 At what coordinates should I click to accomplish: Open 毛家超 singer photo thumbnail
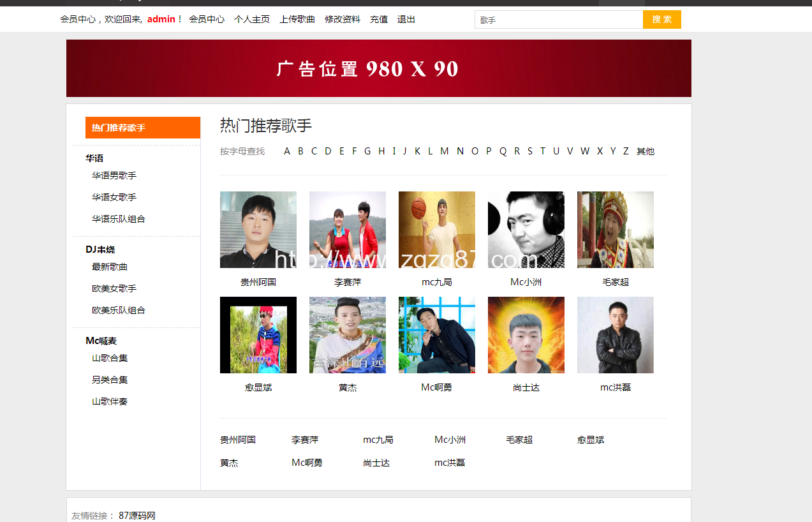615,230
